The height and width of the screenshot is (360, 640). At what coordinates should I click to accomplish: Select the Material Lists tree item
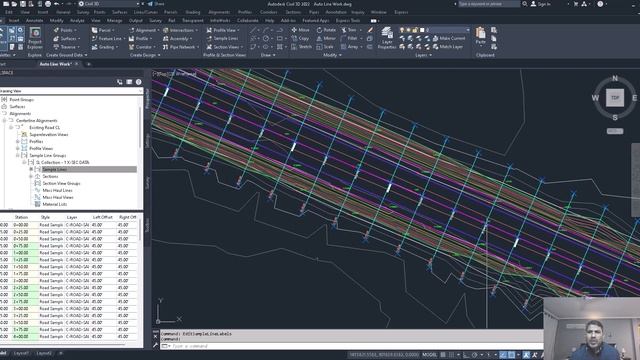pos(55,204)
